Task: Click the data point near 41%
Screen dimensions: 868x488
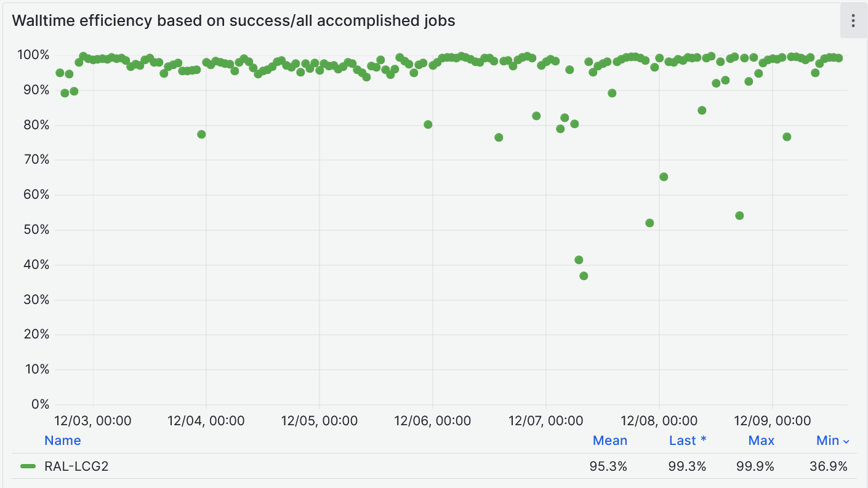Action: (x=579, y=260)
